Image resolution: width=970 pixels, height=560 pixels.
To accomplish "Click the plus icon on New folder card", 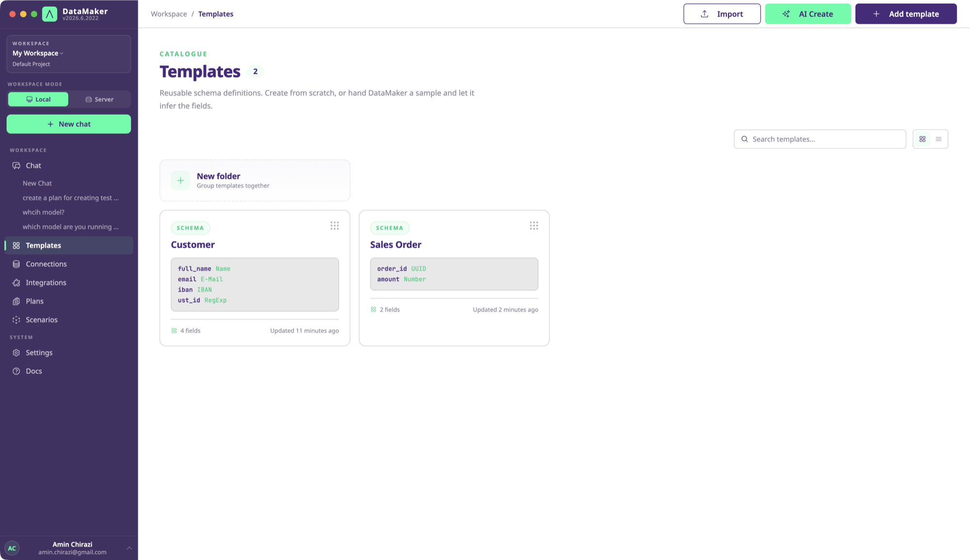I will click(x=180, y=181).
